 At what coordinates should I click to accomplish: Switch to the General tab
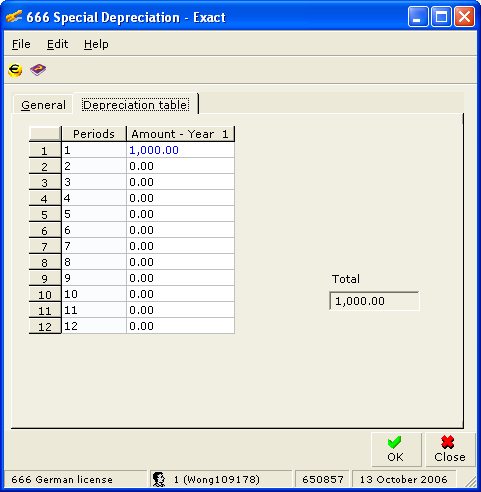(x=43, y=105)
